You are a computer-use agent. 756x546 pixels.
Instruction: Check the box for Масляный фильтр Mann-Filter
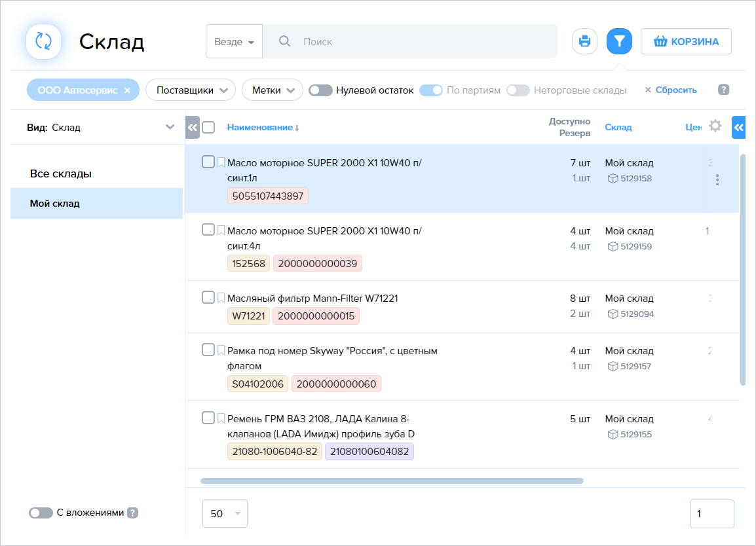[208, 297]
